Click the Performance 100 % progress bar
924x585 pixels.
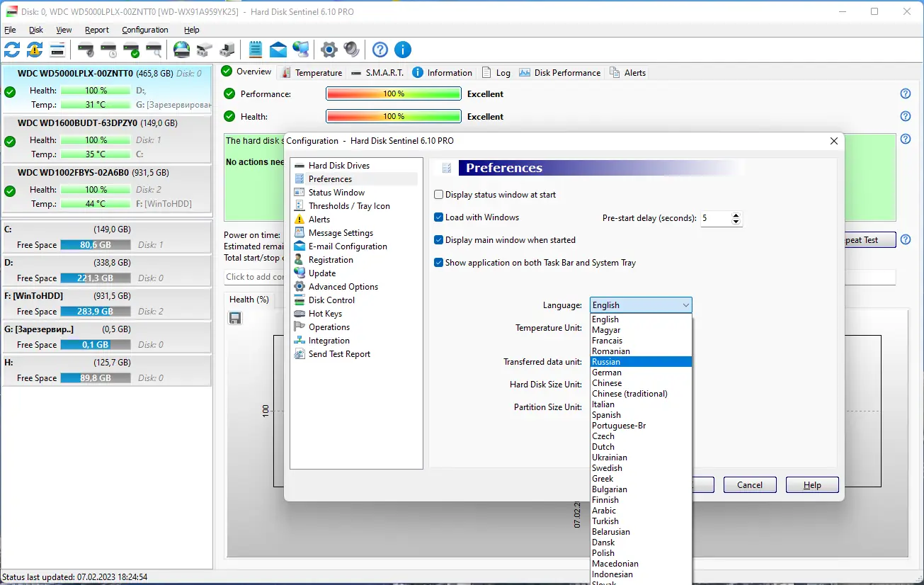394,93
